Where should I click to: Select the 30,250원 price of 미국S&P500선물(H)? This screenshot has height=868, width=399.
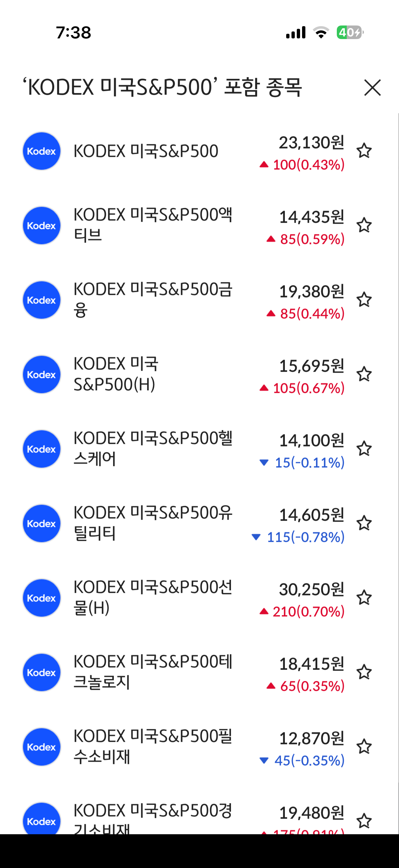[x=311, y=589]
